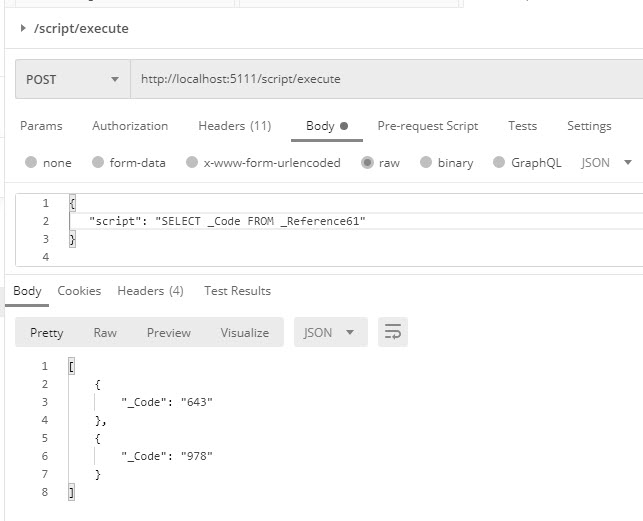Open the request Settings tab
The image size is (643, 521).
click(x=589, y=126)
